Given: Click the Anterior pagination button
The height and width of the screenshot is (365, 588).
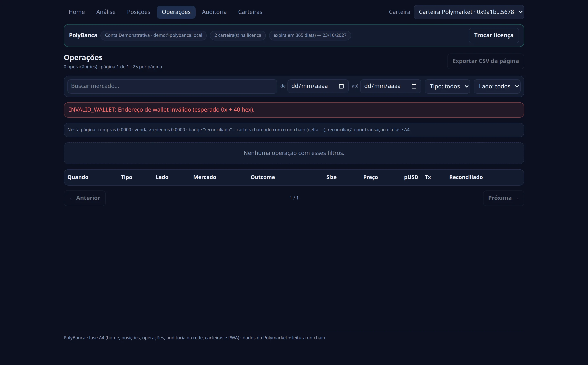Looking at the screenshot, I should point(85,198).
